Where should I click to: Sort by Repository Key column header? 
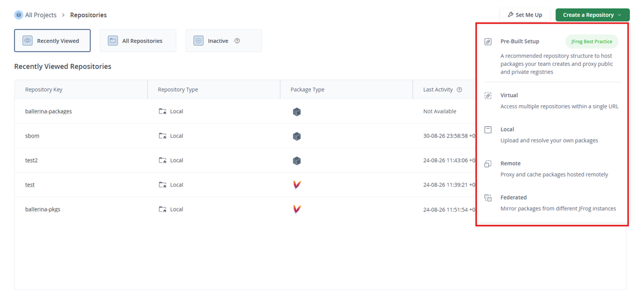44,90
